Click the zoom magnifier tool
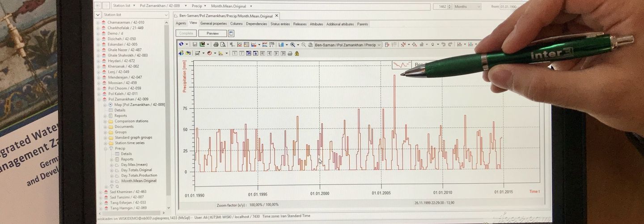The height and width of the screenshot is (224, 644). 293,44
